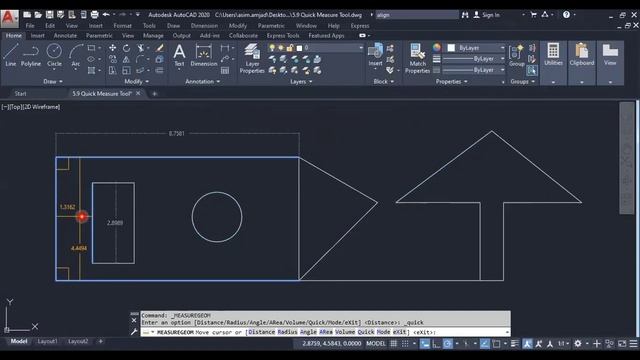640x360 pixels.
Task: Open the Text annotation tool
Action: point(179,55)
